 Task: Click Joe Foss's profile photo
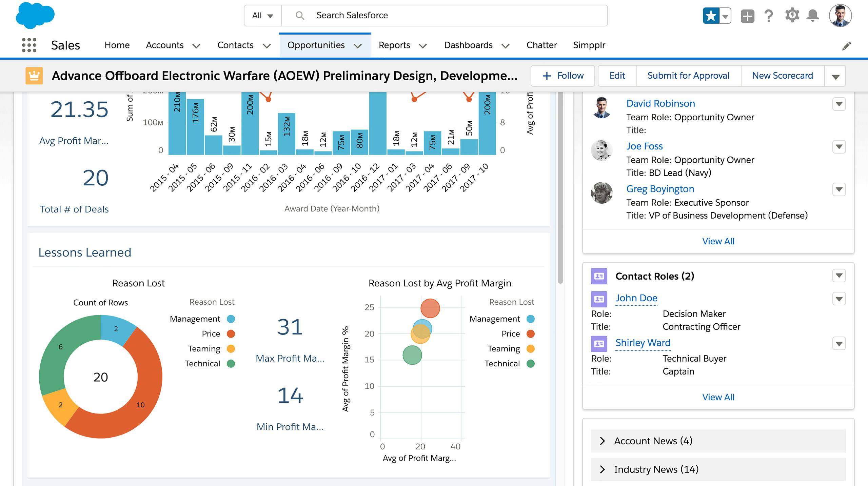(601, 150)
